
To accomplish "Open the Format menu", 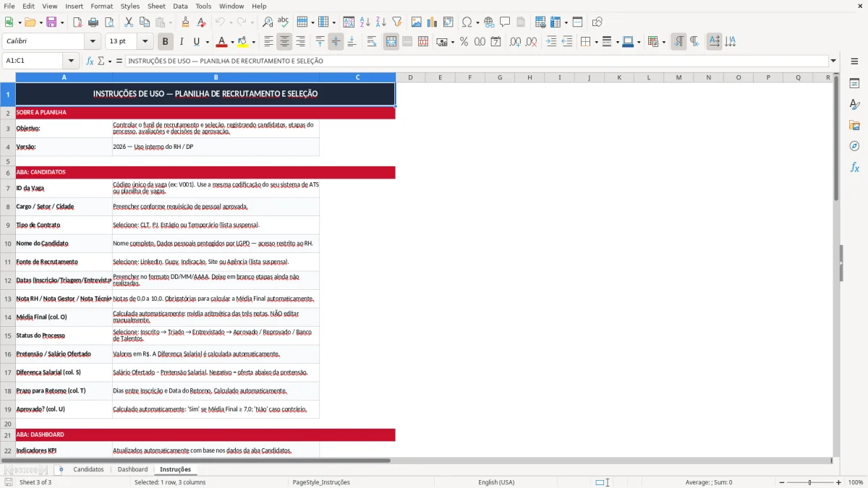I will 101,6.
